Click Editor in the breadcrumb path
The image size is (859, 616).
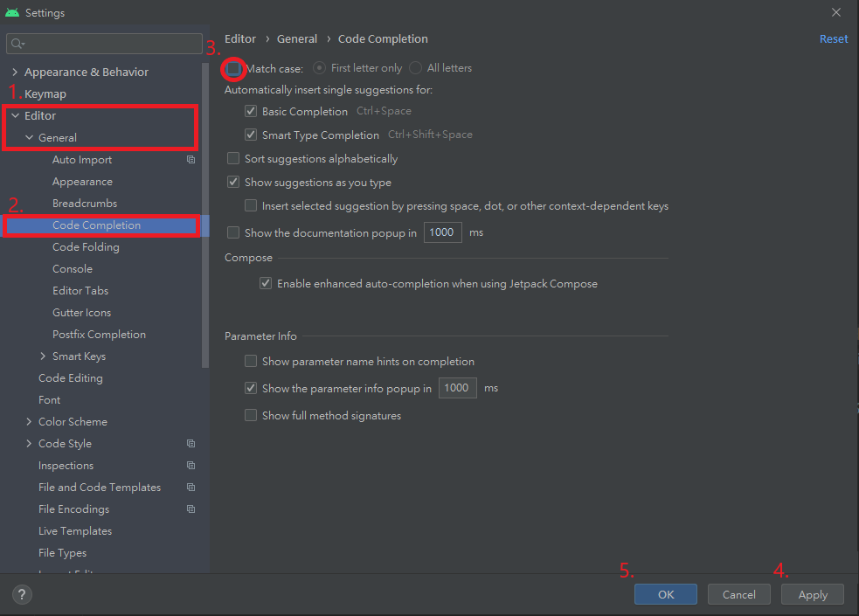coord(240,38)
